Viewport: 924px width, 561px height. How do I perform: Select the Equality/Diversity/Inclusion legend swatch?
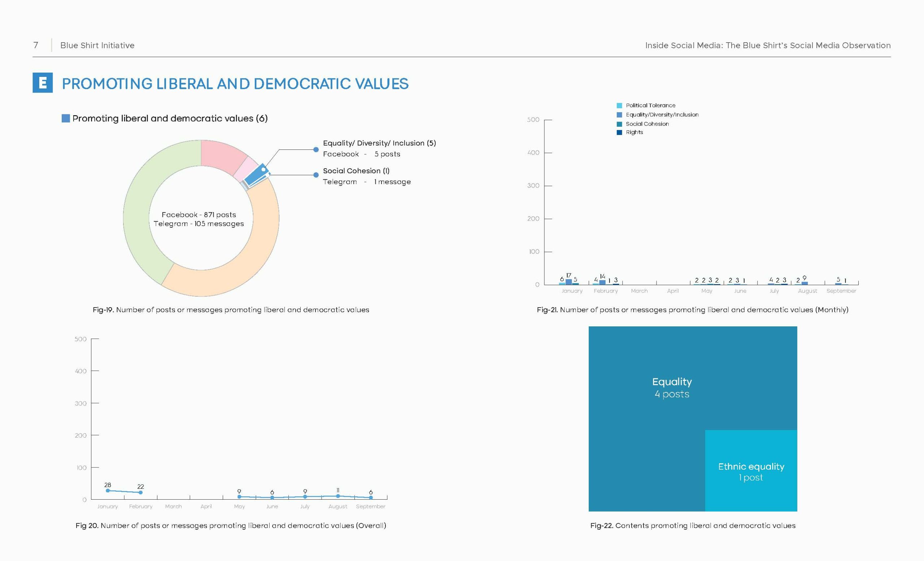click(619, 115)
